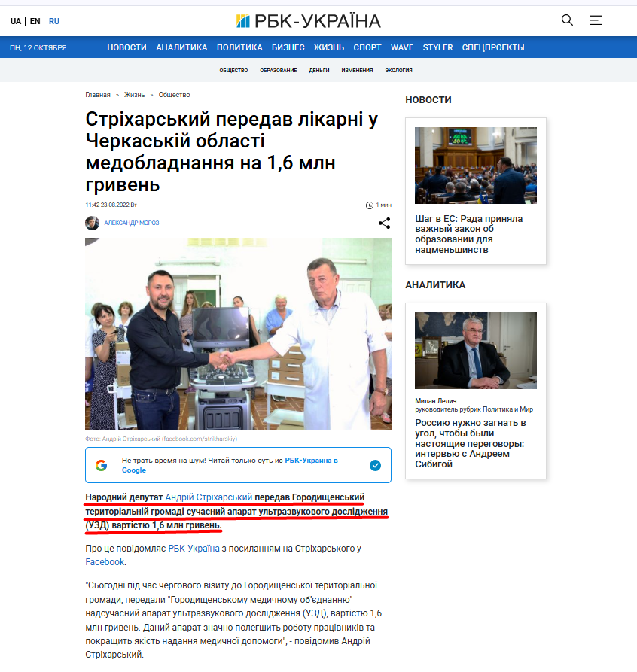Click the parliament hall news thumbnail
The width and height of the screenshot is (637, 672).
475,166
